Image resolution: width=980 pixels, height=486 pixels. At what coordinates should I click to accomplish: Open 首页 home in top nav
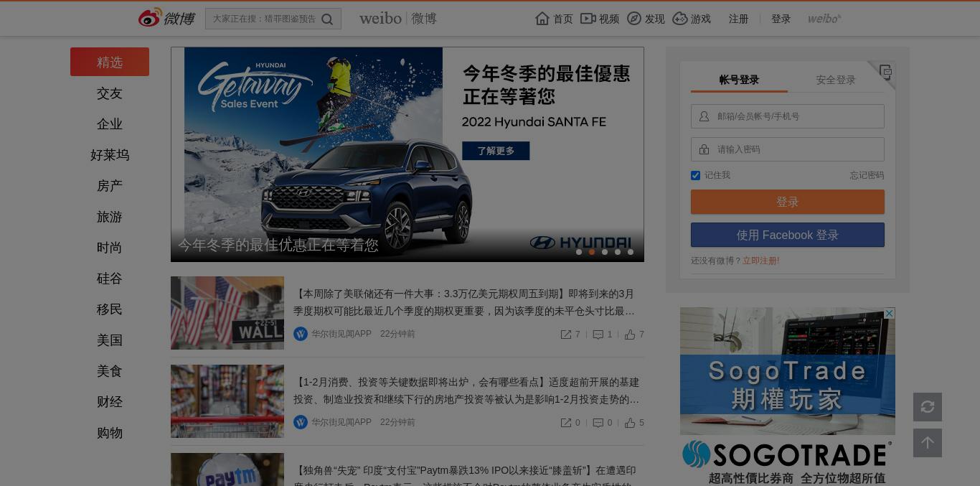click(554, 19)
